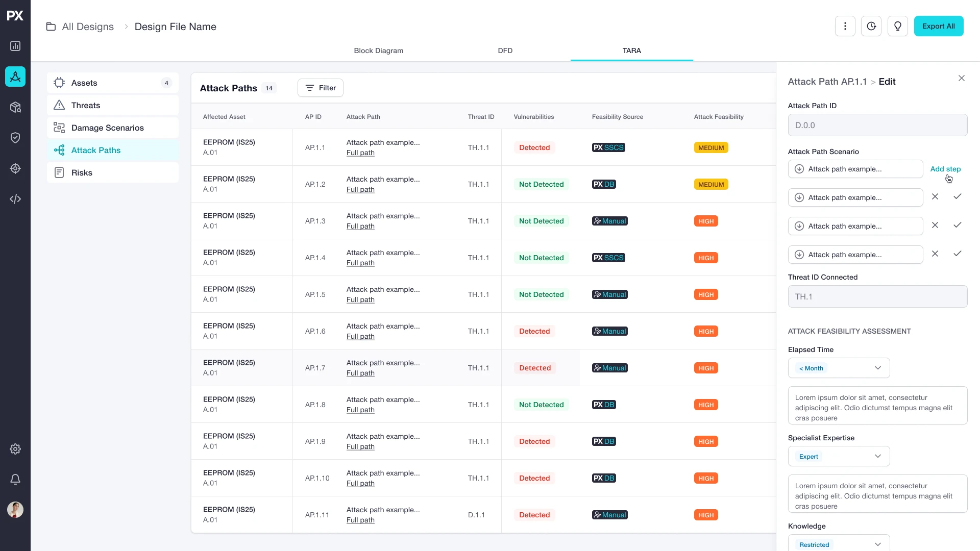The height and width of the screenshot is (551, 980).
Task: Open the dashboard chart icon in sidebar
Action: coord(15,46)
